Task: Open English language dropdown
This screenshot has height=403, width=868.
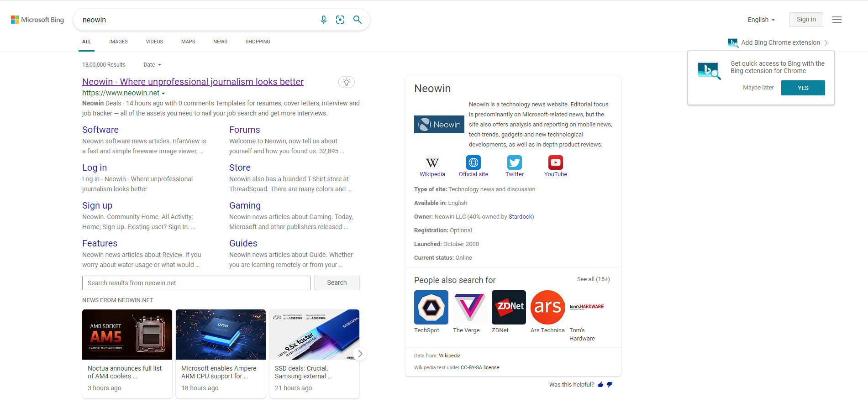Action: [761, 20]
